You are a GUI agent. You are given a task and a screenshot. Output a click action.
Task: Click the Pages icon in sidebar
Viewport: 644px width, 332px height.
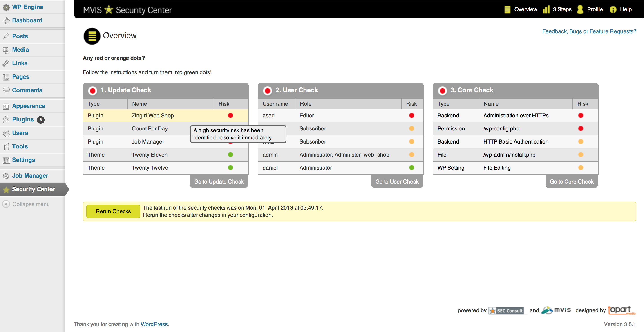pyautogui.click(x=6, y=77)
